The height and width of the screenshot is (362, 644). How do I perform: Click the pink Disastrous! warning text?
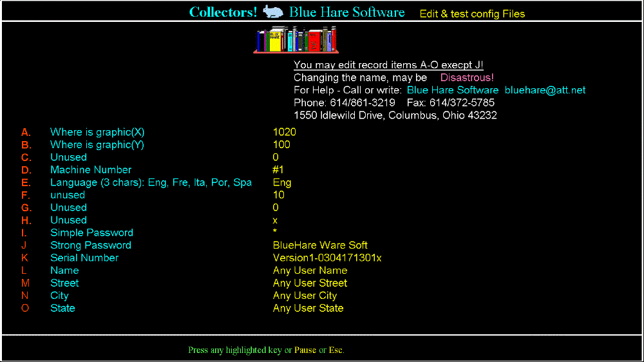467,78
